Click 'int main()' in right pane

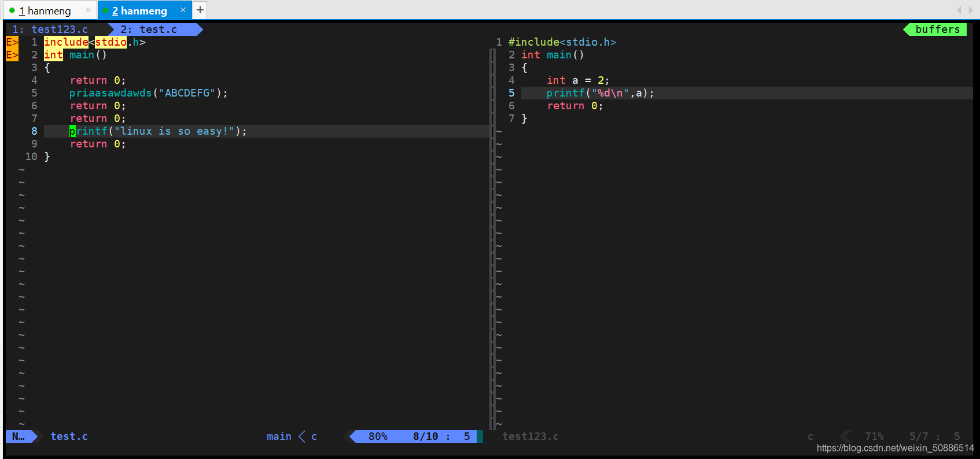(552, 55)
